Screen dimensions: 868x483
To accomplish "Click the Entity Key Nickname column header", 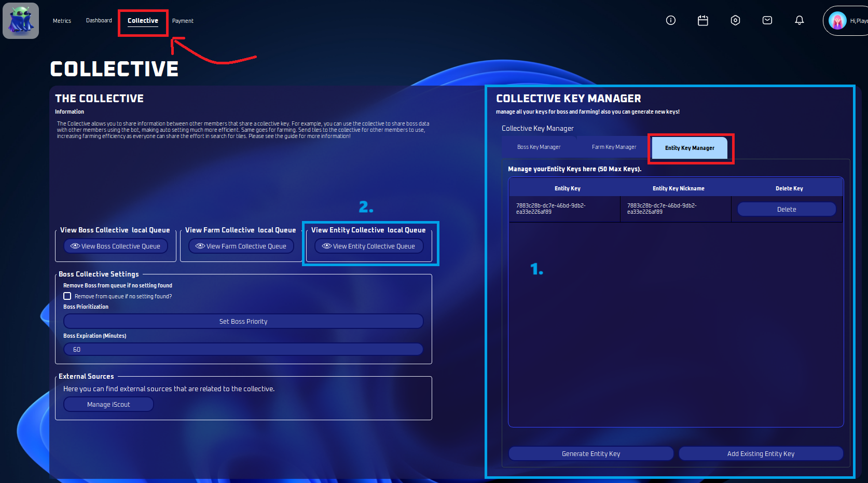I will [679, 188].
